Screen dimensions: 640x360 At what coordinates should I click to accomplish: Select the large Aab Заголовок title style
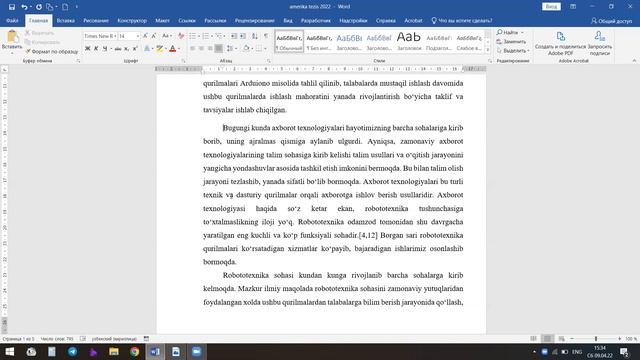(x=409, y=42)
